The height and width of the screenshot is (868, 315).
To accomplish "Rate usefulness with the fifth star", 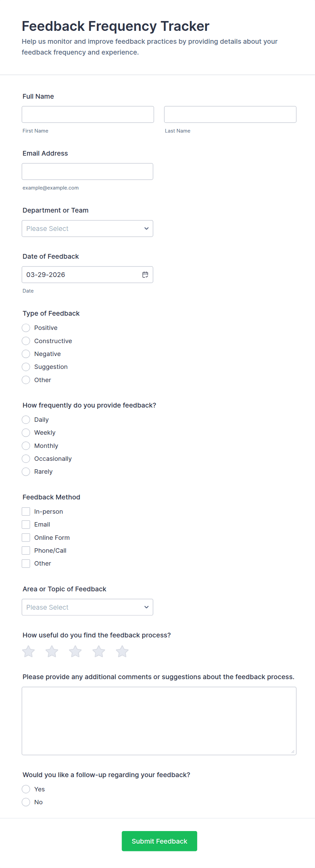I will 122,651.
